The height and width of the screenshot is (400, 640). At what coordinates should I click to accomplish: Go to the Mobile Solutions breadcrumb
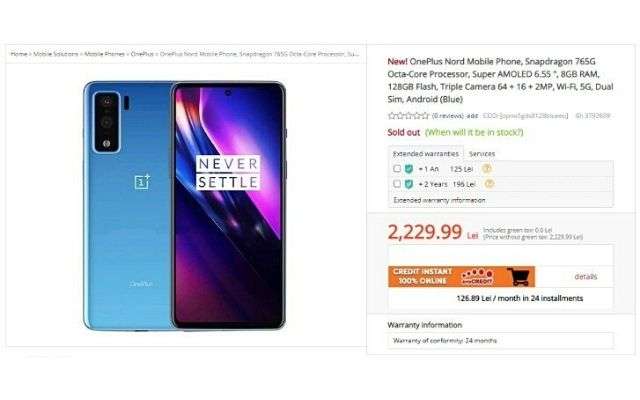pos(56,54)
